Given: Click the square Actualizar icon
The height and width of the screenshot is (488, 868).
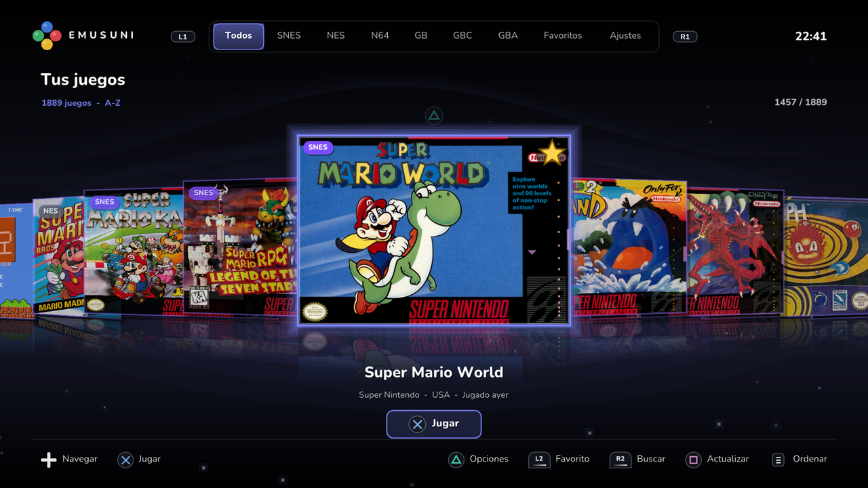Looking at the screenshot, I should point(693,460).
